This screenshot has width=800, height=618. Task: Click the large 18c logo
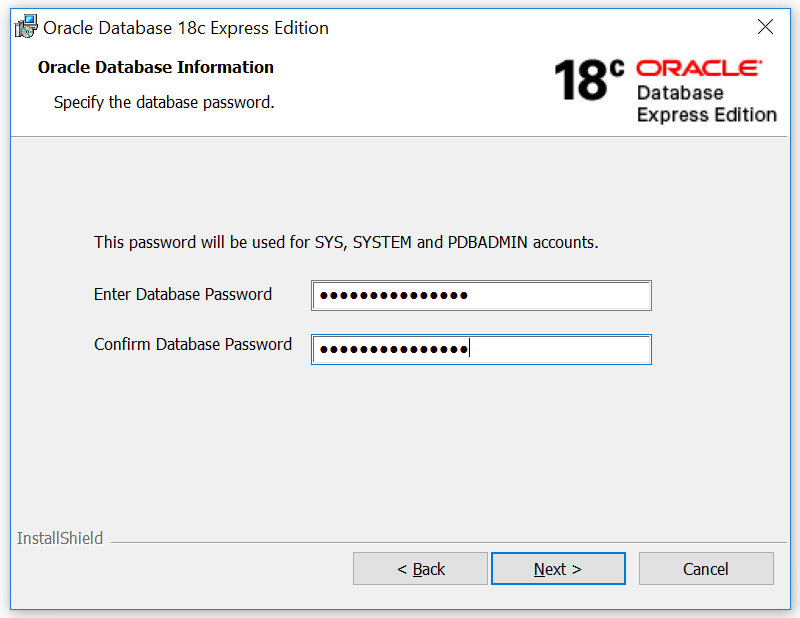588,81
